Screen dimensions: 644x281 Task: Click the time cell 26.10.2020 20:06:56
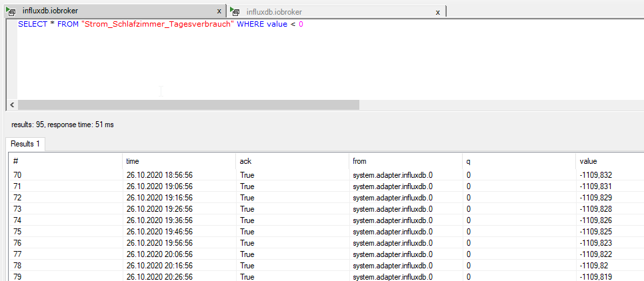point(160,254)
